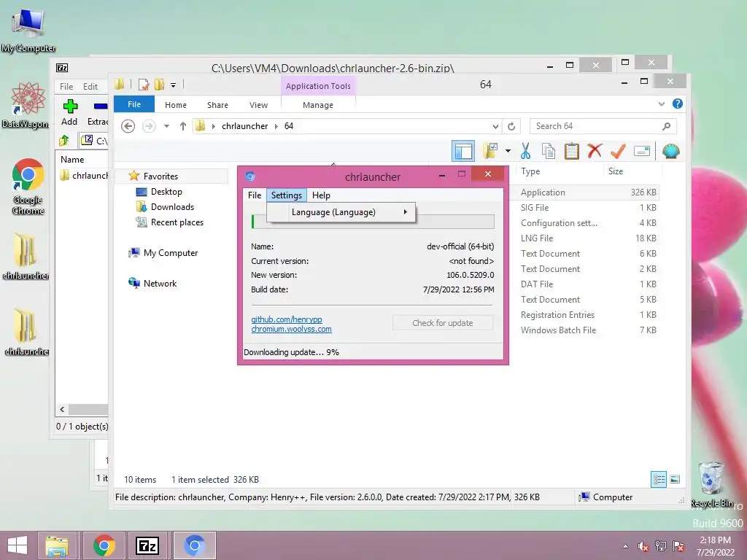This screenshot has width=747, height=560.
Task: Click the Paste clipboard icon in Explorer toolbar
Action: click(572, 151)
